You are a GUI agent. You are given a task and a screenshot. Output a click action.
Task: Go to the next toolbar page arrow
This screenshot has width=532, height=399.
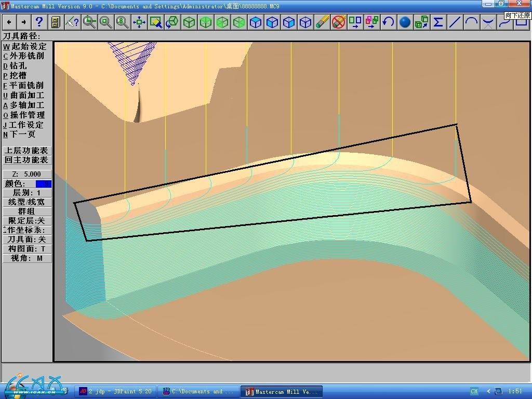pyautogui.click(x=23, y=22)
